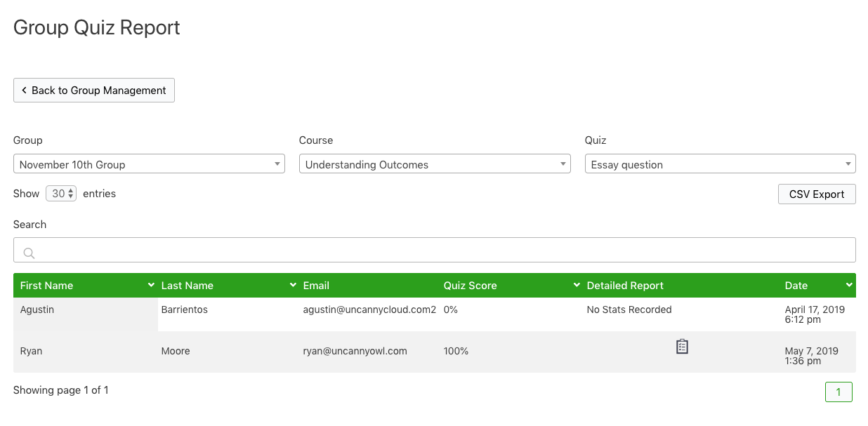Sort by Last Name column arrow

coord(293,286)
